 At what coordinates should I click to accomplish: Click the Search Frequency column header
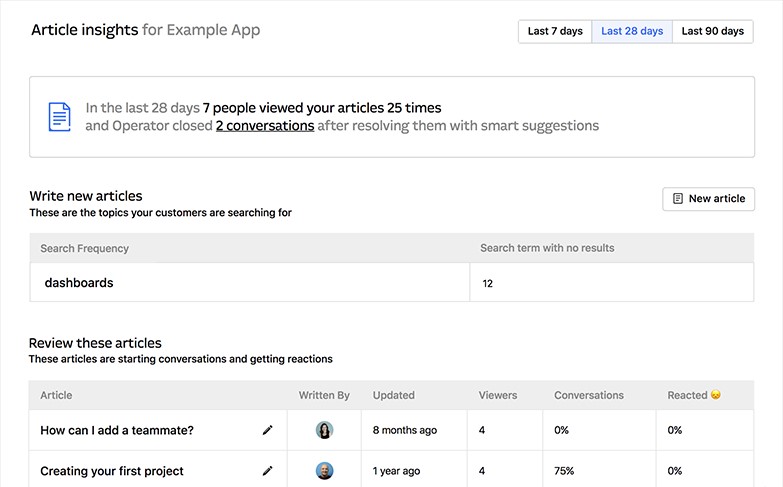pos(85,248)
